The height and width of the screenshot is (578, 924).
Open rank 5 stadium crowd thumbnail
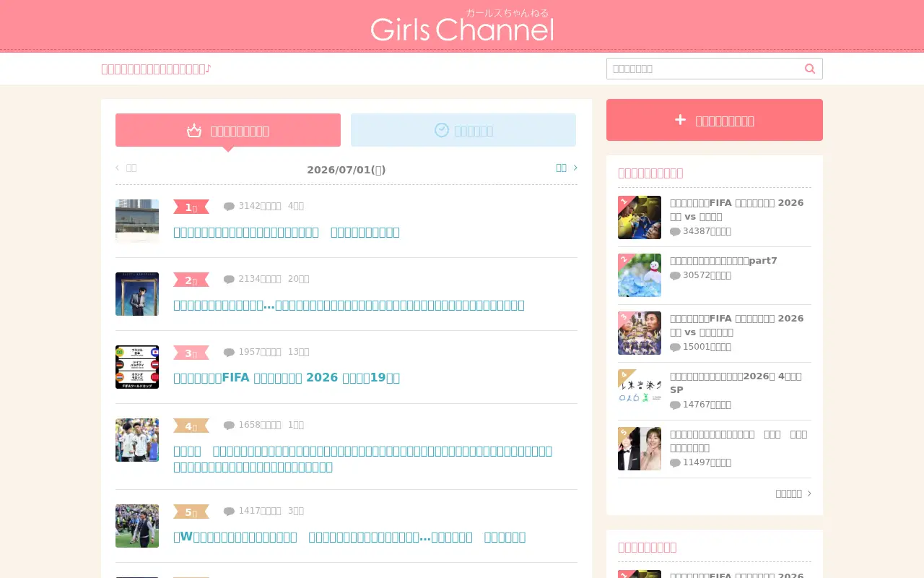tap(137, 526)
